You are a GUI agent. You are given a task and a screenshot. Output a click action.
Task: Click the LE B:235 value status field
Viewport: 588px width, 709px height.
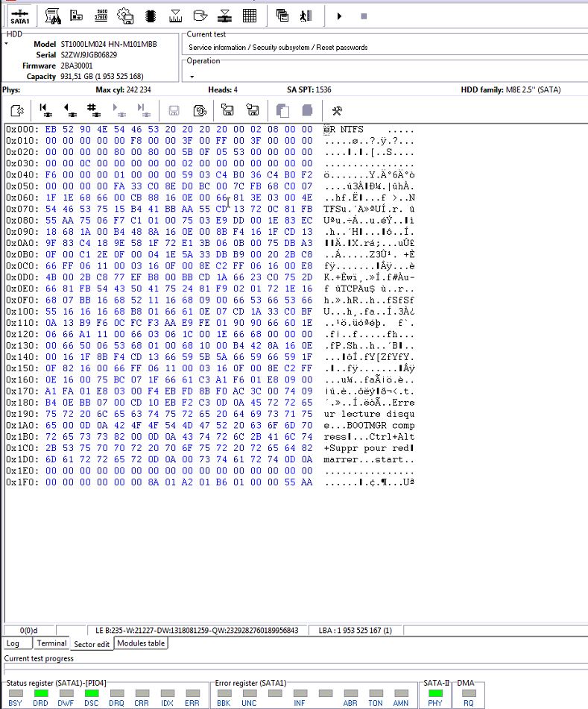(x=197, y=630)
